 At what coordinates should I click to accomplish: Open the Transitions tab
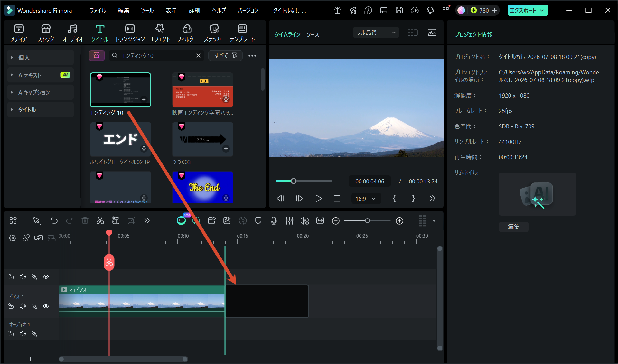tap(130, 33)
